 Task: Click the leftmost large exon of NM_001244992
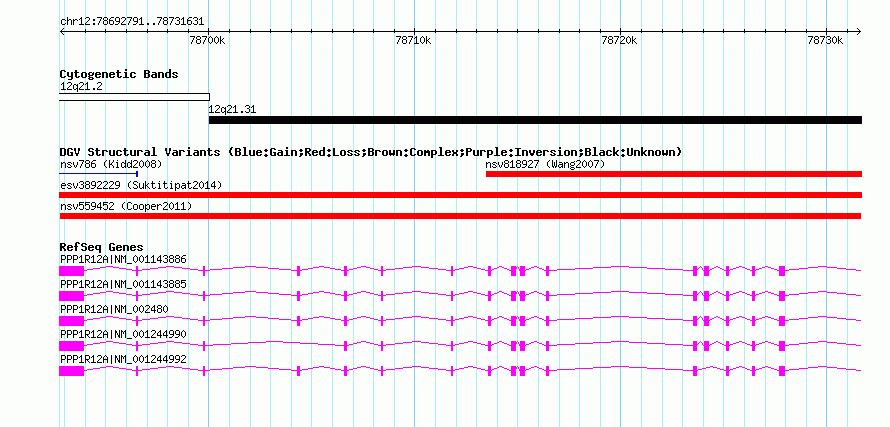(x=72, y=371)
